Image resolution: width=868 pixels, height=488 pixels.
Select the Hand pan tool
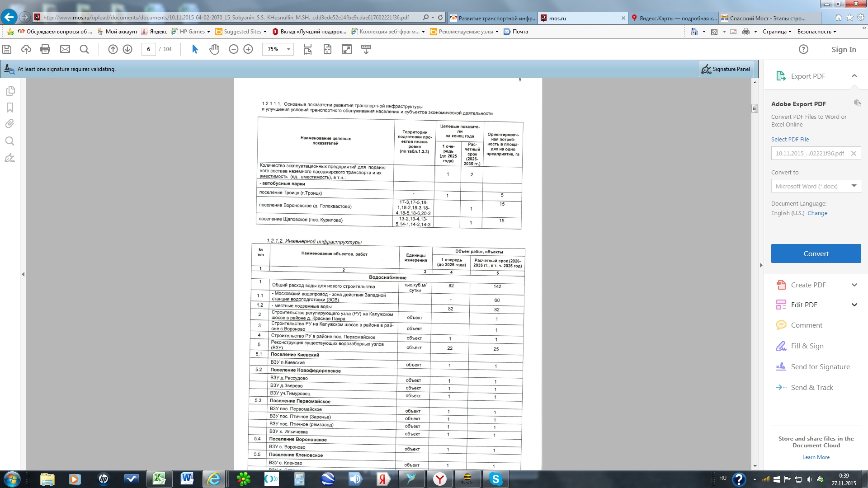click(x=214, y=49)
